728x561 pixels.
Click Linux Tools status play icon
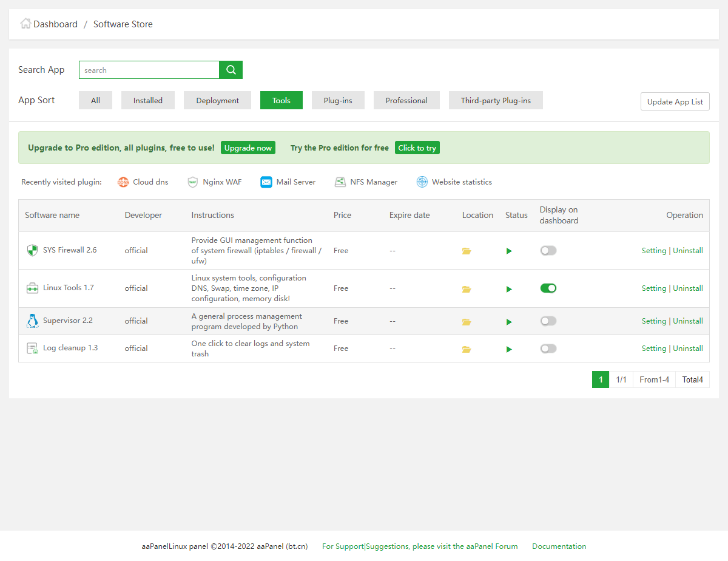[x=510, y=289]
